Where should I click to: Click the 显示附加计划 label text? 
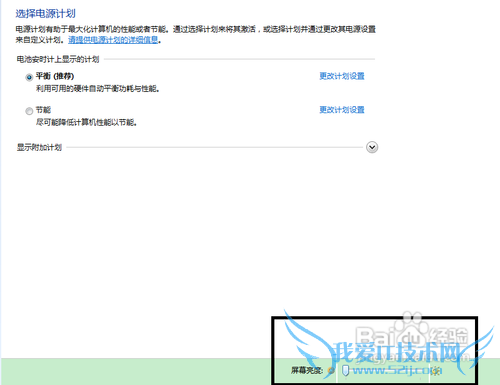point(39,147)
